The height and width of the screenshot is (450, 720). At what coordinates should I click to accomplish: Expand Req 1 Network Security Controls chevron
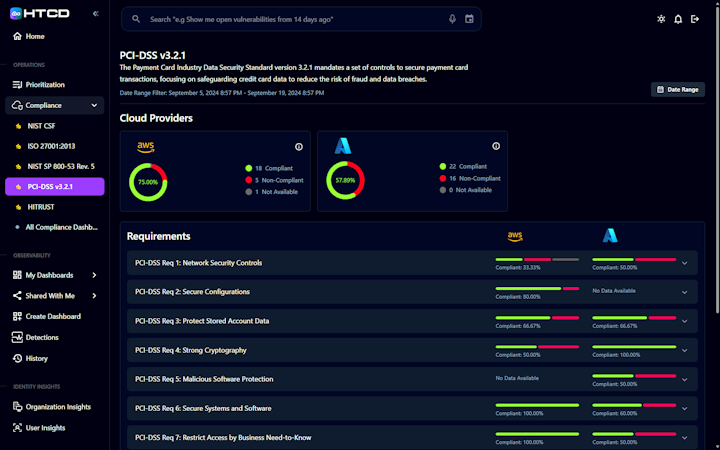point(684,263)
